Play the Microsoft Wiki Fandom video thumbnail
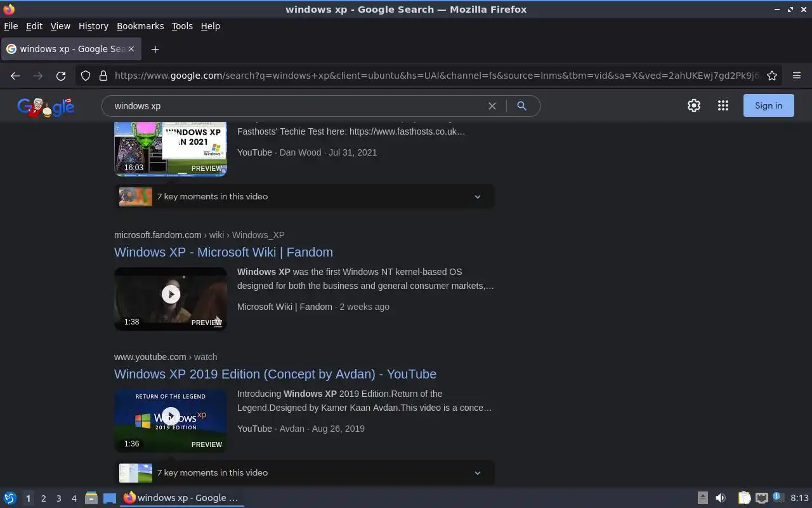The image size is (812, 508). point(171,298)
